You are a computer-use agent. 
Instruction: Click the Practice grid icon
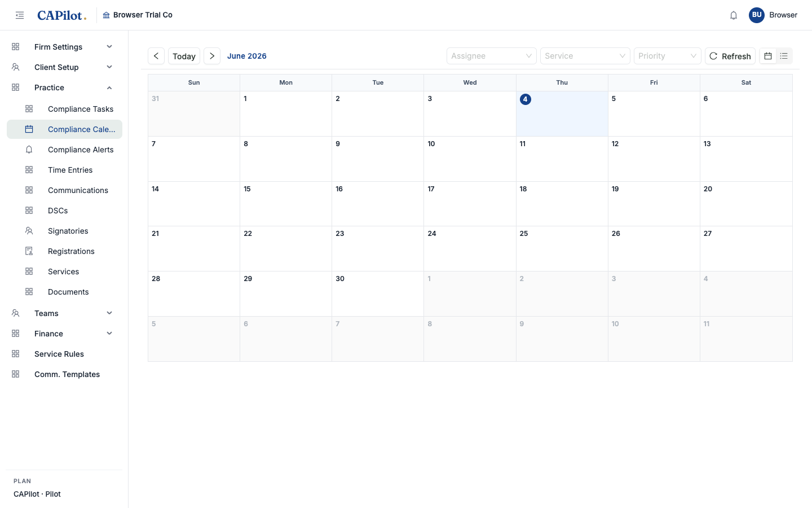tap(16, 87)
